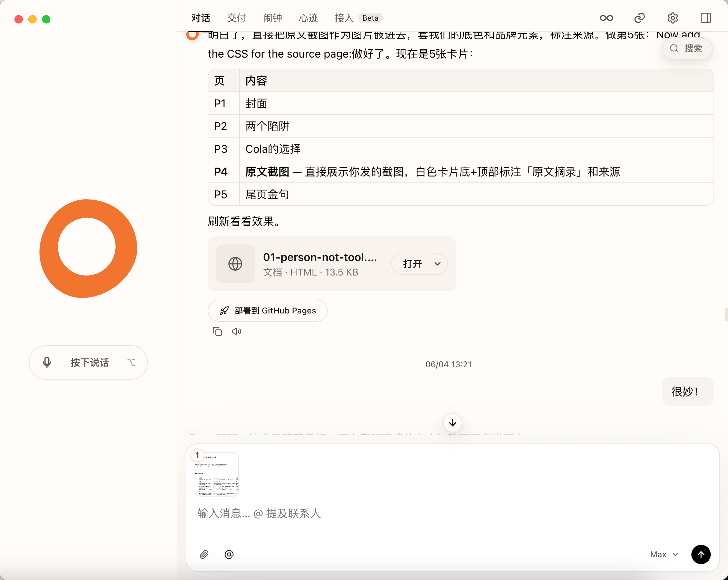728x580 pixels.
Task: Switch to the 心迹 tab
Action: coord(308,18)
